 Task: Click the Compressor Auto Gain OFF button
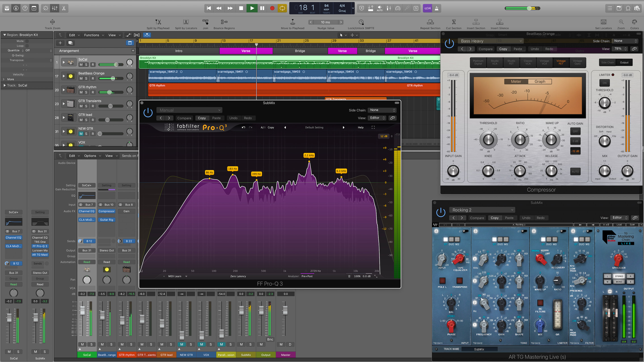click(x=575, y=131)
